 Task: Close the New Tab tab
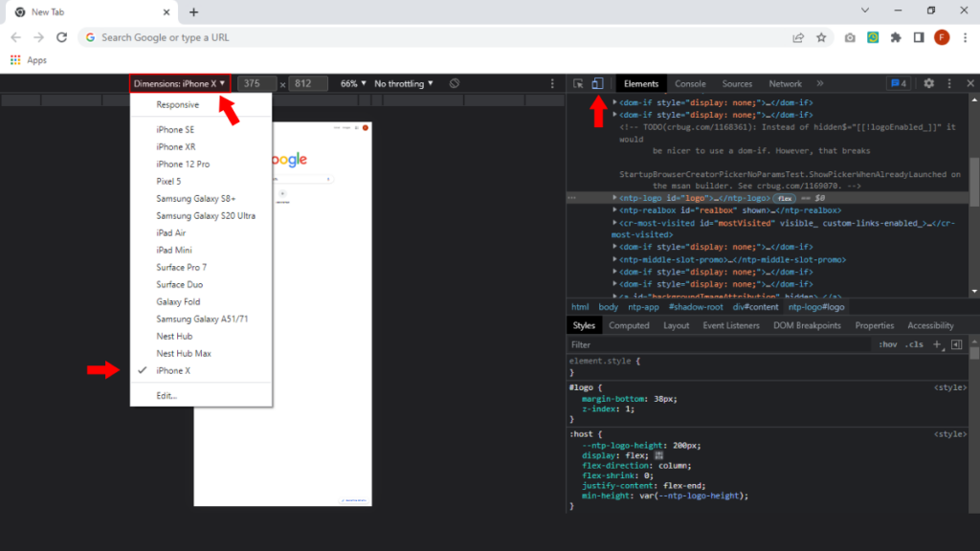pos(167,11)
